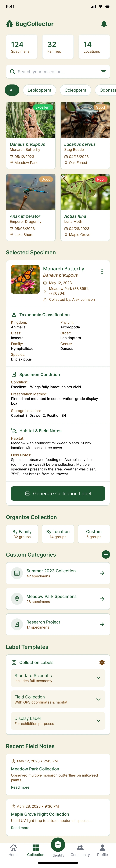Viewport: 116px width, 868px height.
Task: Select the Coleoptera filter chip
Action: [x=76, y=90]
